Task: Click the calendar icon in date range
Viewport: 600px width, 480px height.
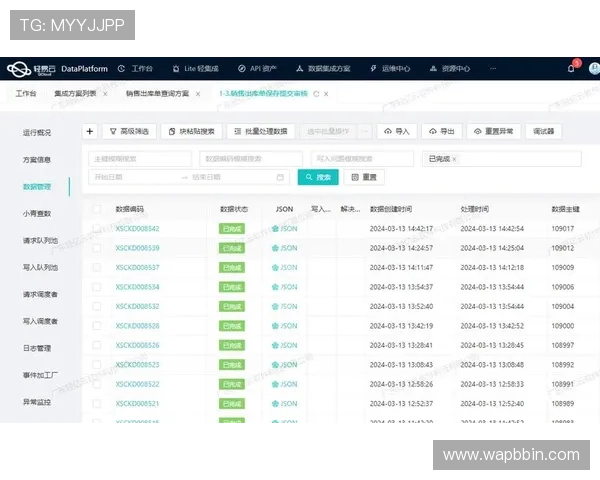Action: pos(280,177)
